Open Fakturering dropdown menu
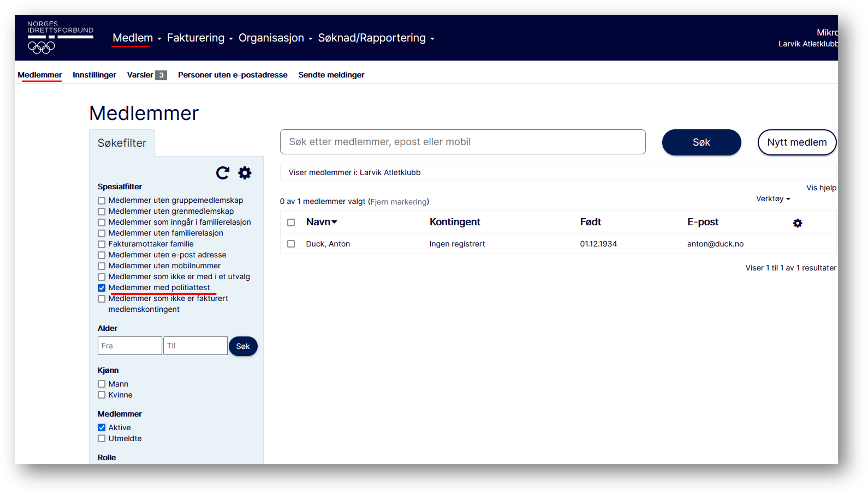This screenshot has height=494, width=868. coord(200,38)
